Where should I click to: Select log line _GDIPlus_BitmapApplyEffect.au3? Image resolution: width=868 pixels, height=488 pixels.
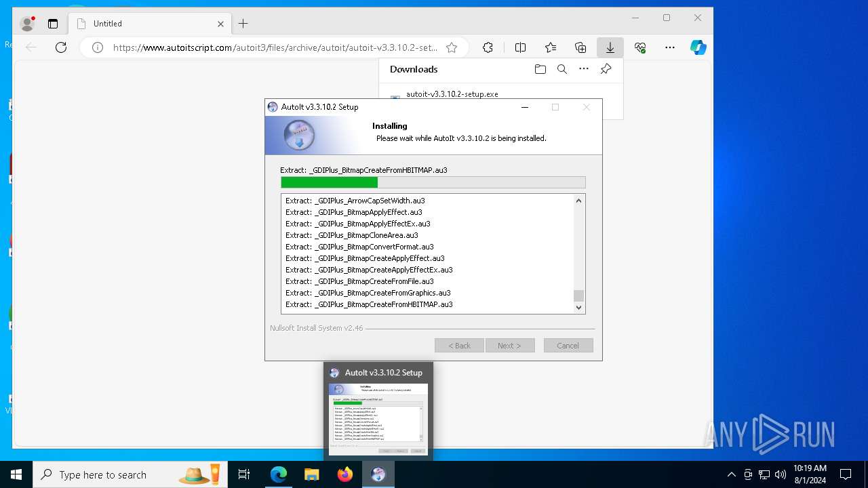pos(354,212)
